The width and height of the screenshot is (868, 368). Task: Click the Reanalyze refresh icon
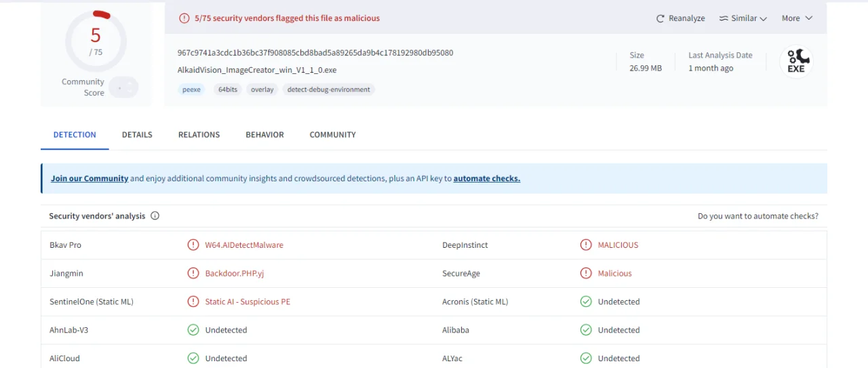click(x=660, y=18)
